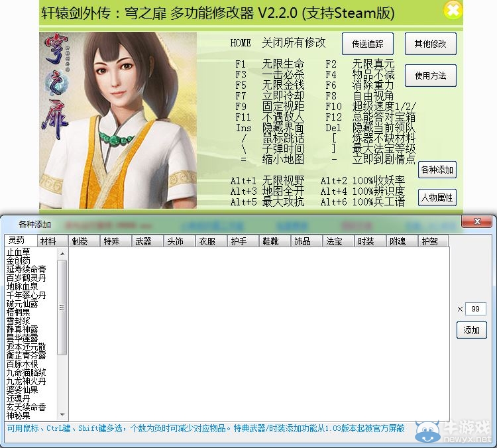This screenshot has height=448, width=497.
Task: Switch to the 武器 tab
Action: [147, 241]
